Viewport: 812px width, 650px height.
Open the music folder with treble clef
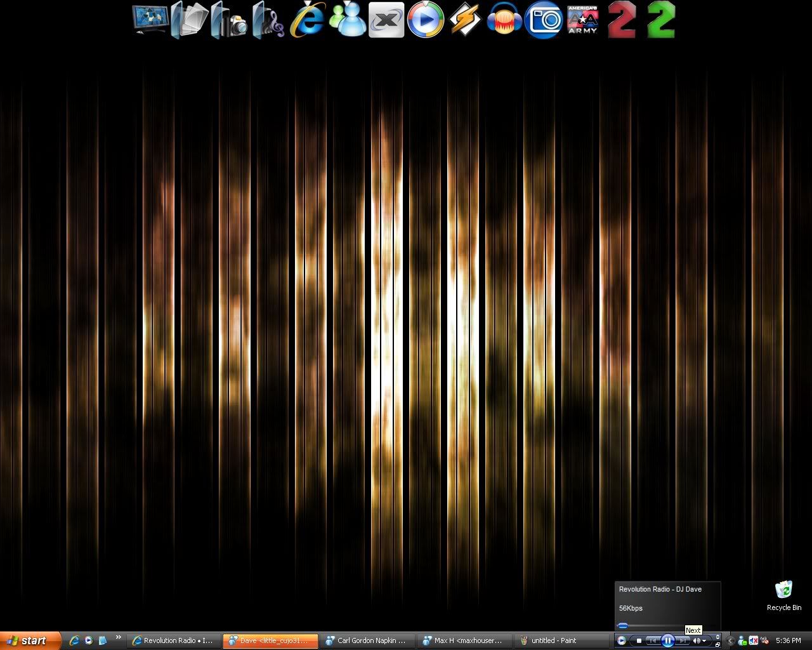pyautogui.click(x=268, y=20)
